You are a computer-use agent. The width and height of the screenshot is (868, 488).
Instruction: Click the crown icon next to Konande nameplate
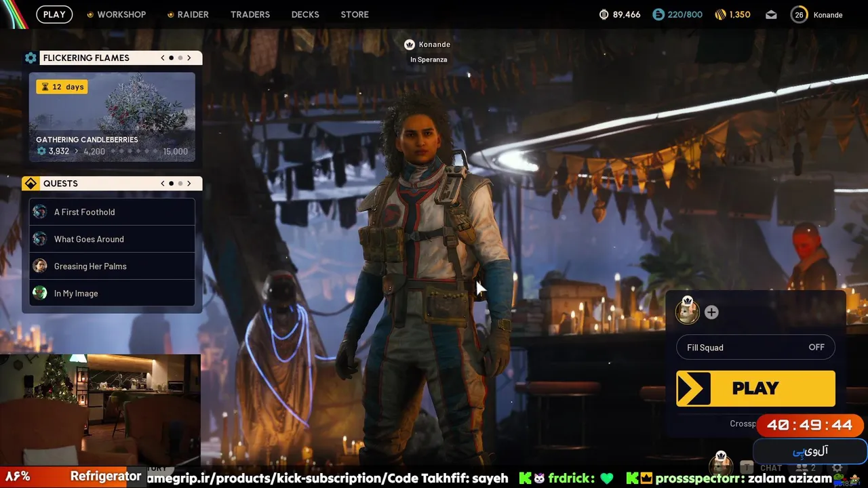point(409,44)
